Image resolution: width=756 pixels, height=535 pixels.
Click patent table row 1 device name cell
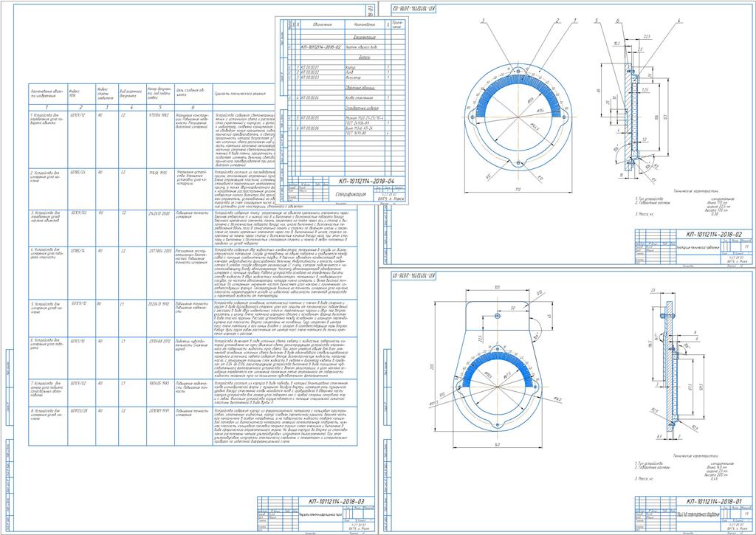tap(48, 139)
